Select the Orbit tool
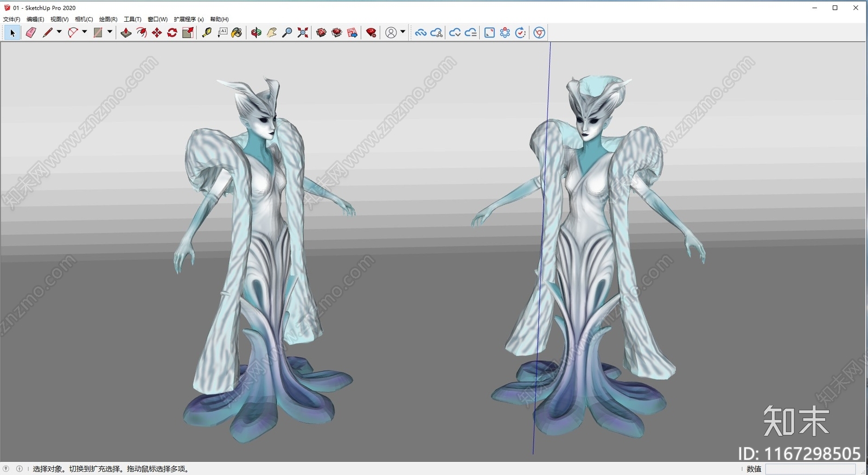 [256, 33]
